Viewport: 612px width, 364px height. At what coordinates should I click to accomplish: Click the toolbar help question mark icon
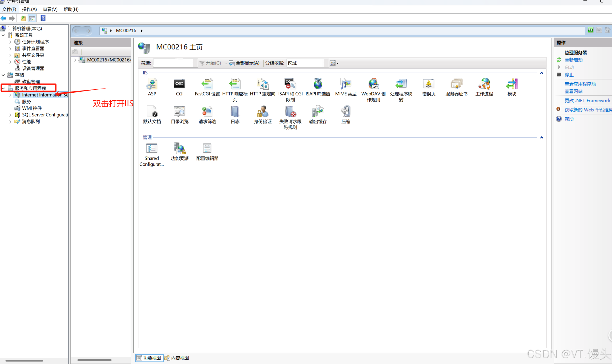[x=43, y=18]
